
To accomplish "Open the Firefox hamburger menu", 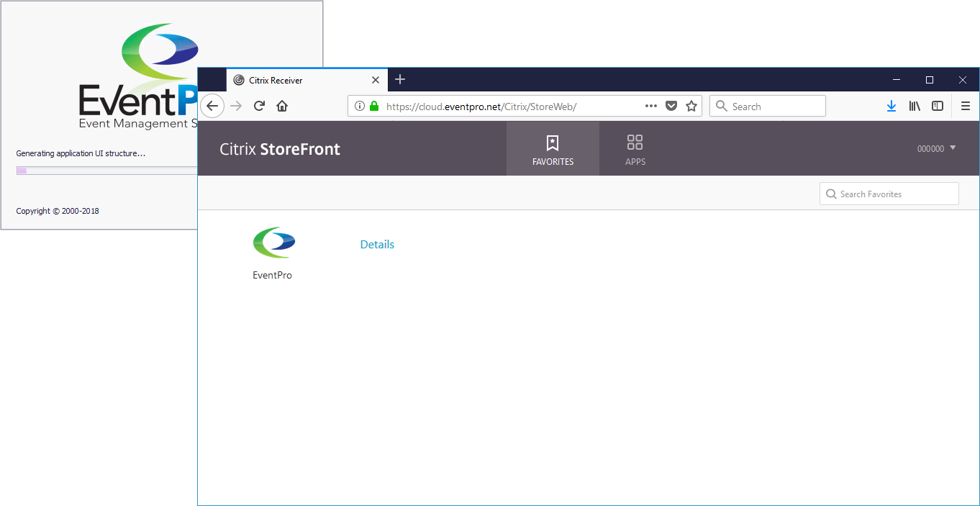I will [x=966, y=106].
